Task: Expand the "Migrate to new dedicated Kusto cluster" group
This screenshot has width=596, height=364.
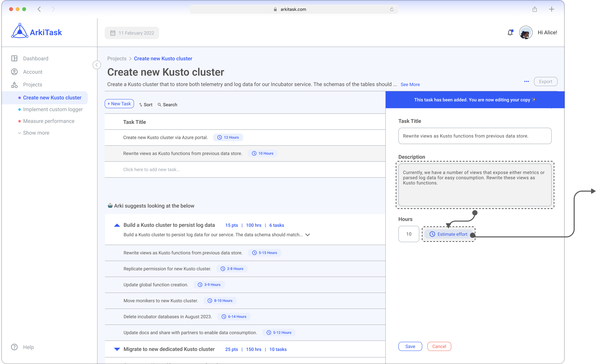Action: 117,349
